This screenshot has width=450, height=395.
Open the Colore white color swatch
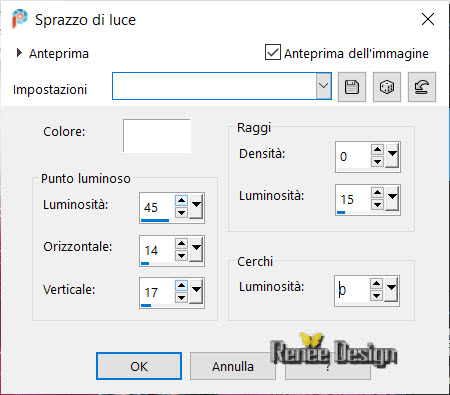coord(157,136)
